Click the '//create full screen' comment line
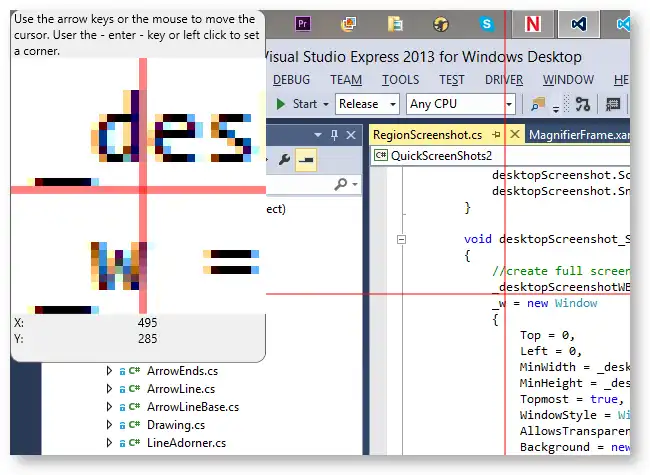 pyautogui.click(x=560, y=271)
